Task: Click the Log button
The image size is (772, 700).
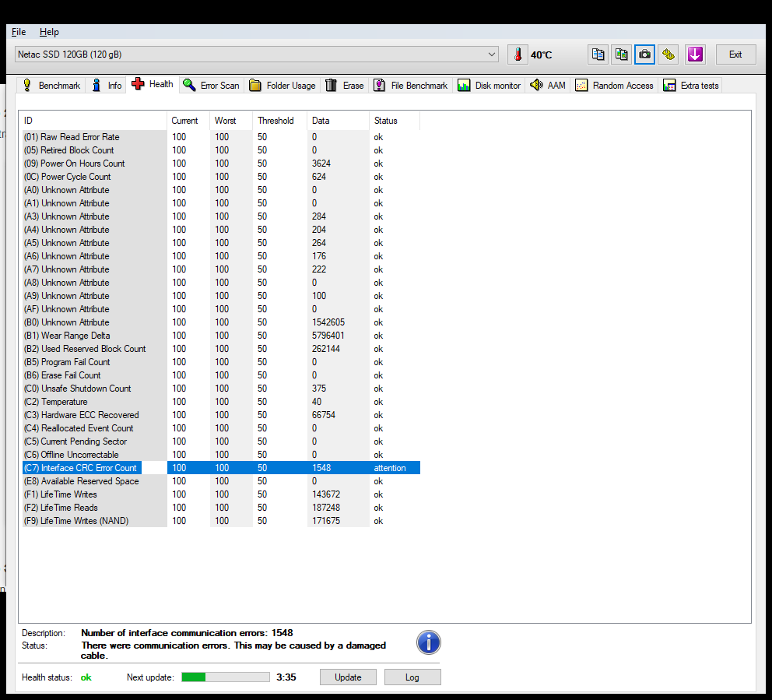Action: point(412,677)
